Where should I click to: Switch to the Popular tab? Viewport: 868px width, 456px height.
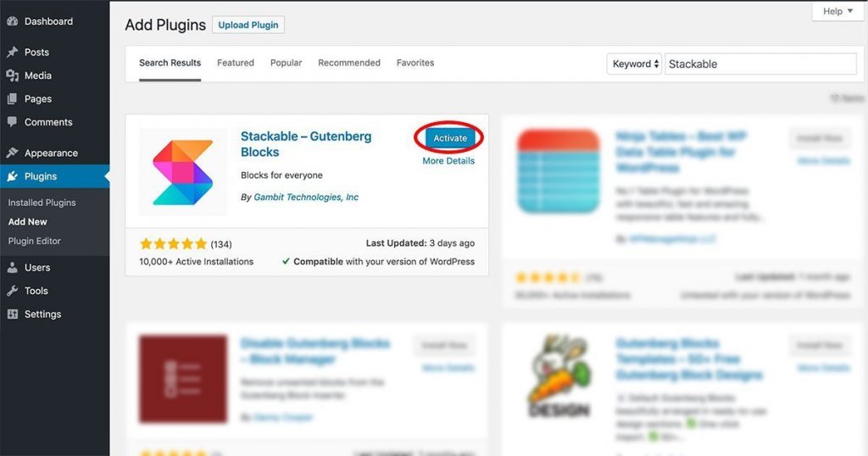[x=286, y=63]
